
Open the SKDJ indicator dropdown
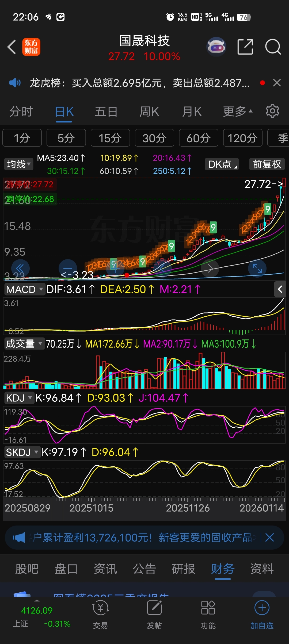tap(22, 452)
